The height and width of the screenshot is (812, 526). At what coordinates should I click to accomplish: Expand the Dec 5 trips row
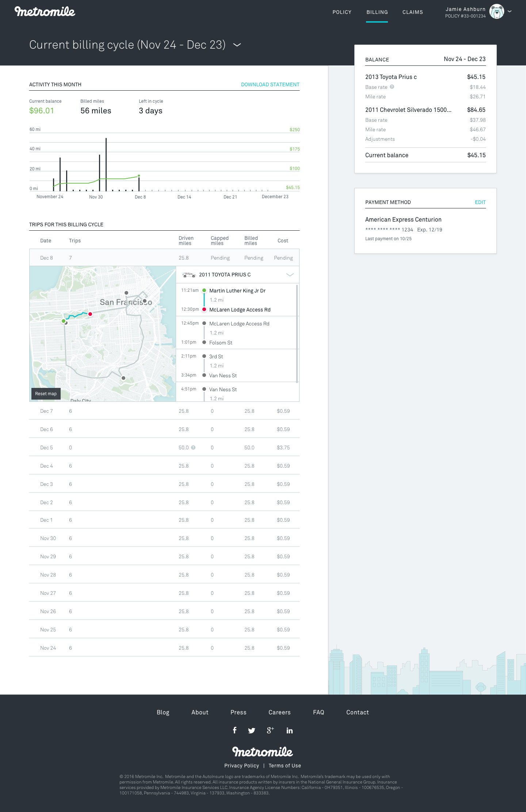click(x=164, y=447)
